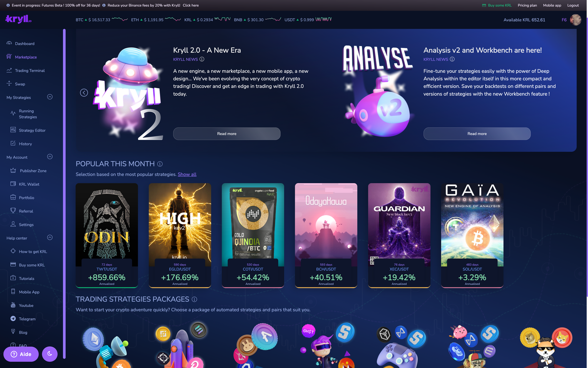The height and width of the screenshot is (368, 588).
Task: Click the Trading Terminal chart icon
Action: click(x=9, y=70)
